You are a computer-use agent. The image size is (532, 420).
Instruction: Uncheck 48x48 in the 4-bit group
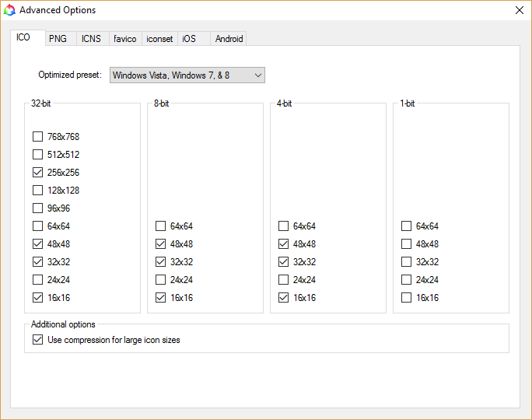284,244
